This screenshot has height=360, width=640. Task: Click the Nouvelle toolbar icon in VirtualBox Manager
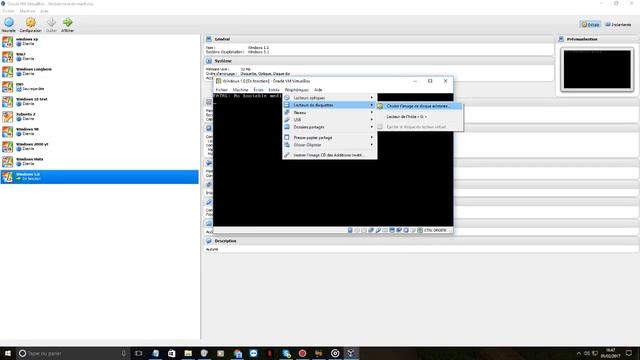coord(9,24)
